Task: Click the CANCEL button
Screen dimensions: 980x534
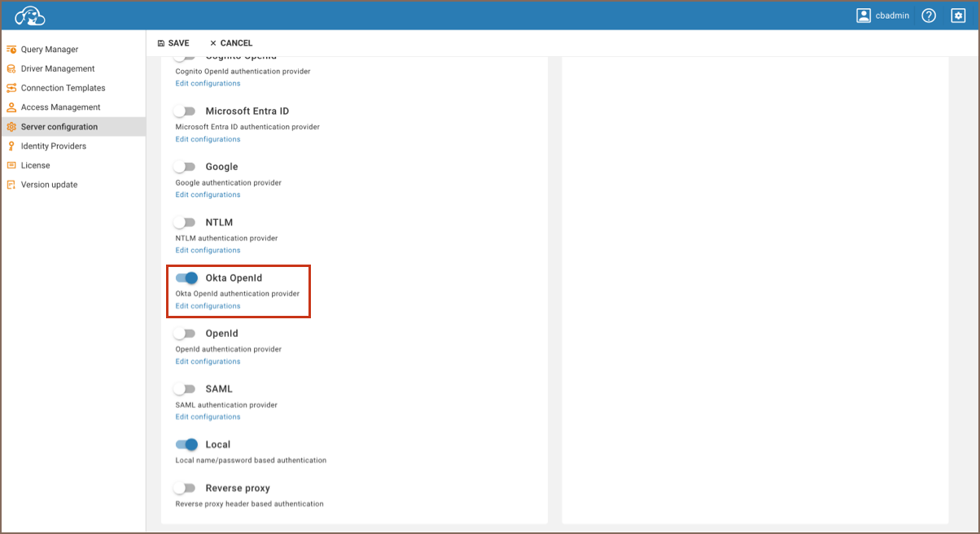Action: pos(231,43)
